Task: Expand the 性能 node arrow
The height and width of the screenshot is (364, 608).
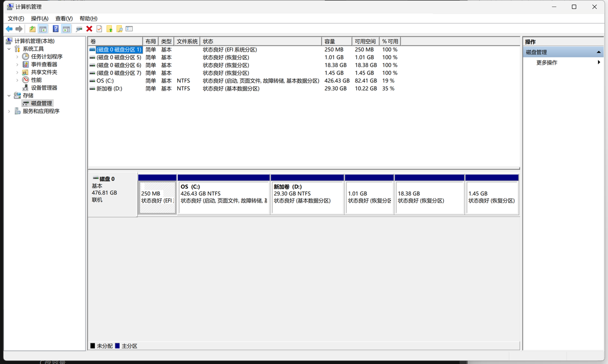Action: click(18, 80)
